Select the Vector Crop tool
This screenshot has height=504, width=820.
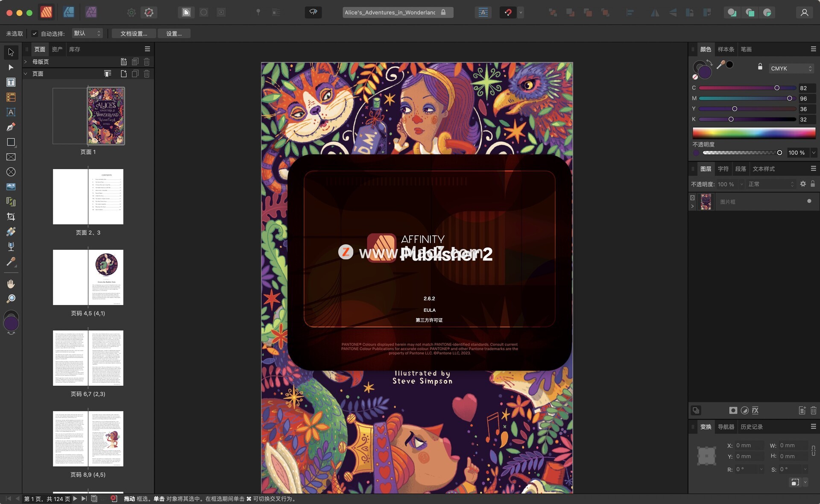[x=11, y=217]
